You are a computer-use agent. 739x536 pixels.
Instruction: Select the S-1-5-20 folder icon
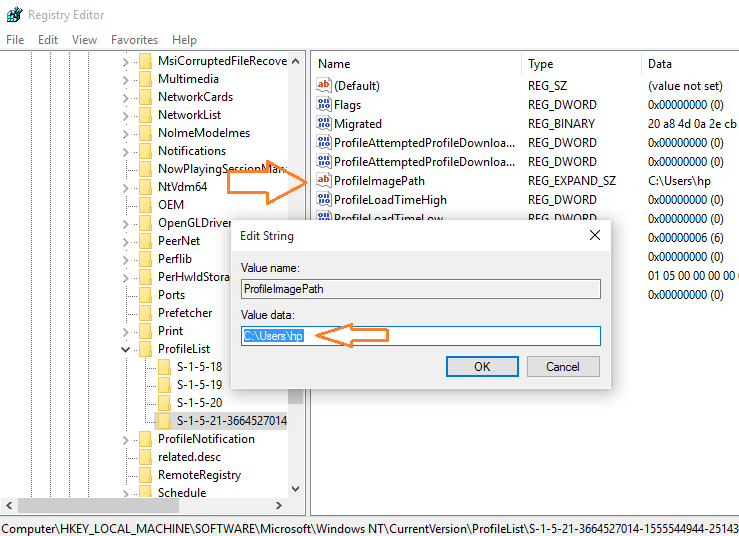164,402
